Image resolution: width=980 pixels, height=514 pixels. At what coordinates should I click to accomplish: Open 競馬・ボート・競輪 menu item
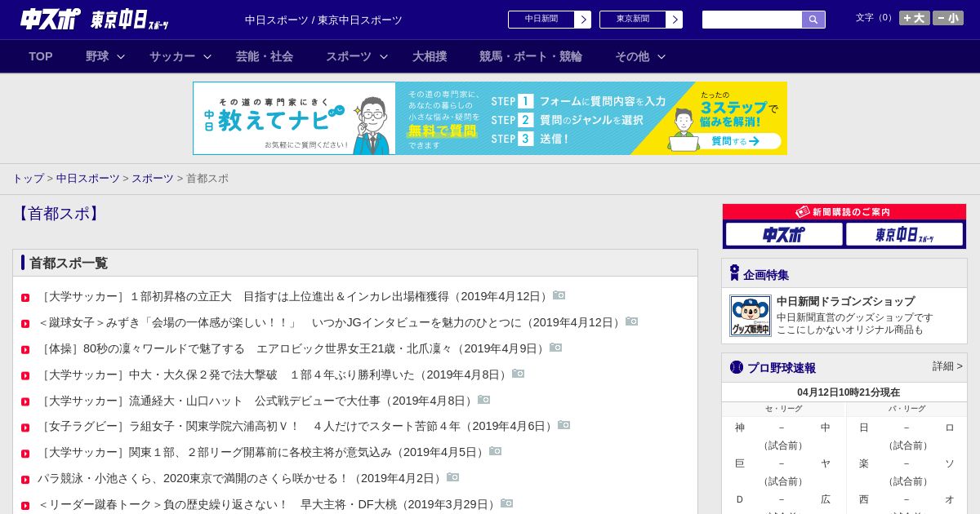(531, 56)
